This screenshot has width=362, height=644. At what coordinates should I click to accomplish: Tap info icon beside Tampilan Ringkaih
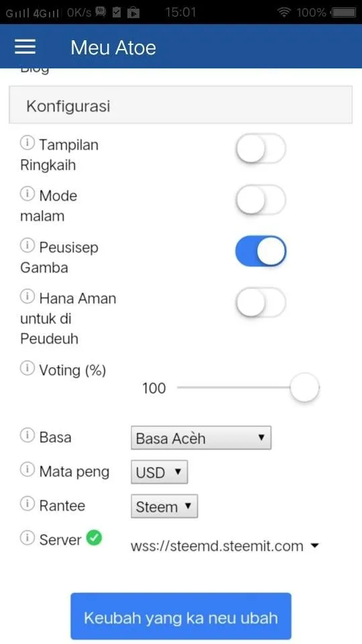click(27, 143)
